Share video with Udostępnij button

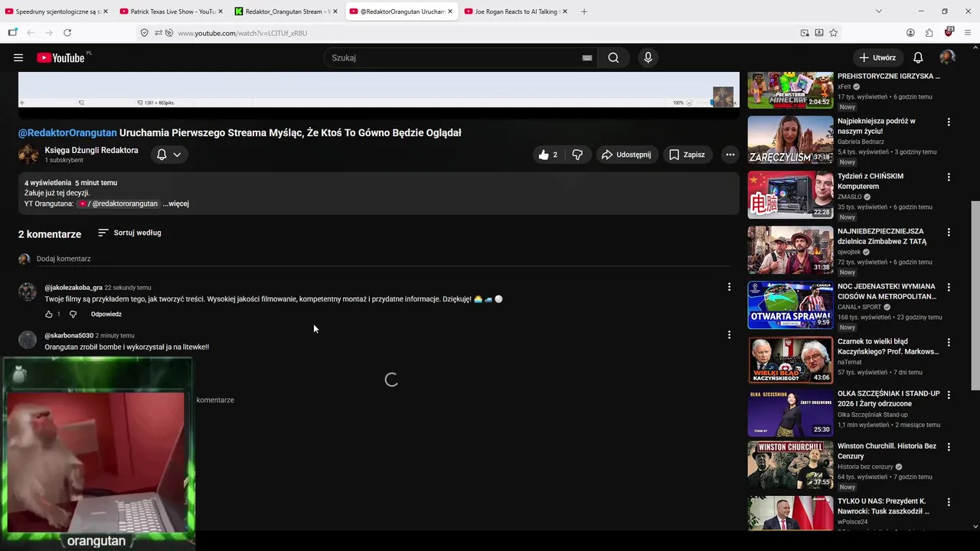click(626, 155)
